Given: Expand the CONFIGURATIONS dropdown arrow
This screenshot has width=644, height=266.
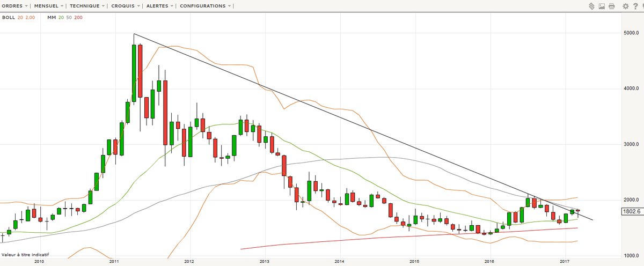Looking at the screenshot, I should point(230,6).
